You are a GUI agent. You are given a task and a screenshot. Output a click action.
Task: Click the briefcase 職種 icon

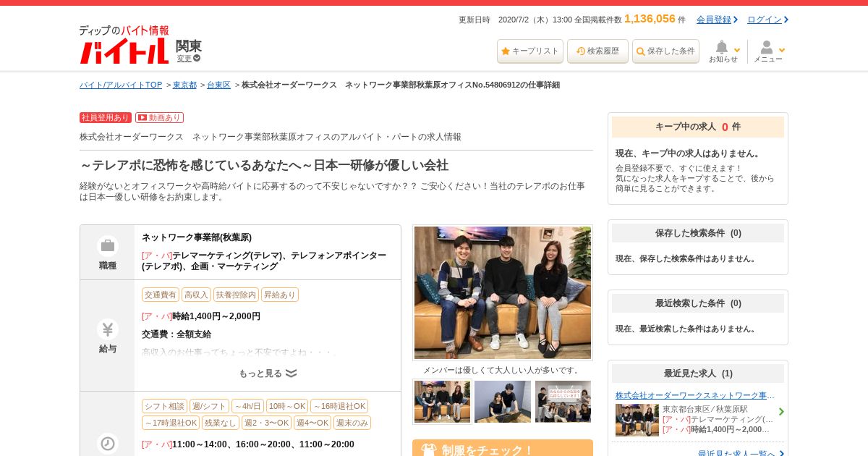pos(108,246)
